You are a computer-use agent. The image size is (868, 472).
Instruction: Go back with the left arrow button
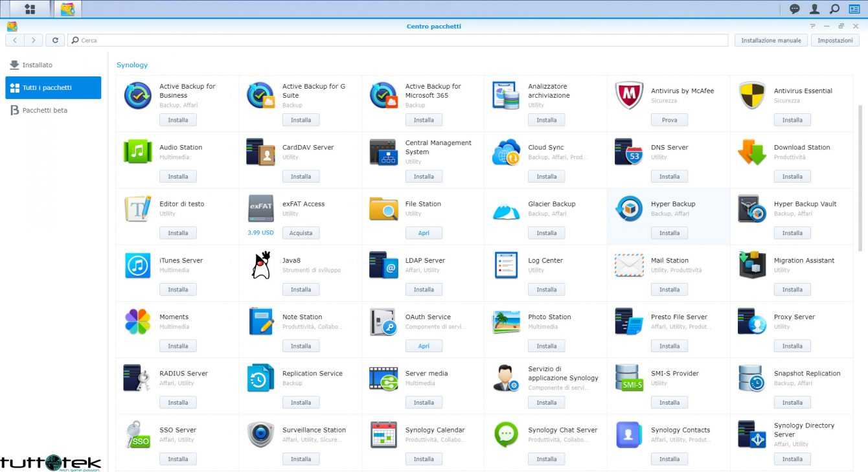tap(15, 40)
